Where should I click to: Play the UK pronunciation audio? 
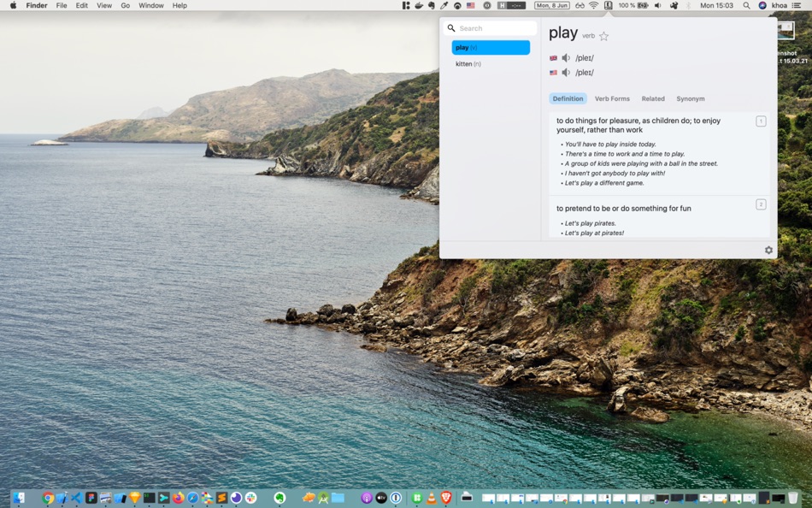[x=566, y=58]
